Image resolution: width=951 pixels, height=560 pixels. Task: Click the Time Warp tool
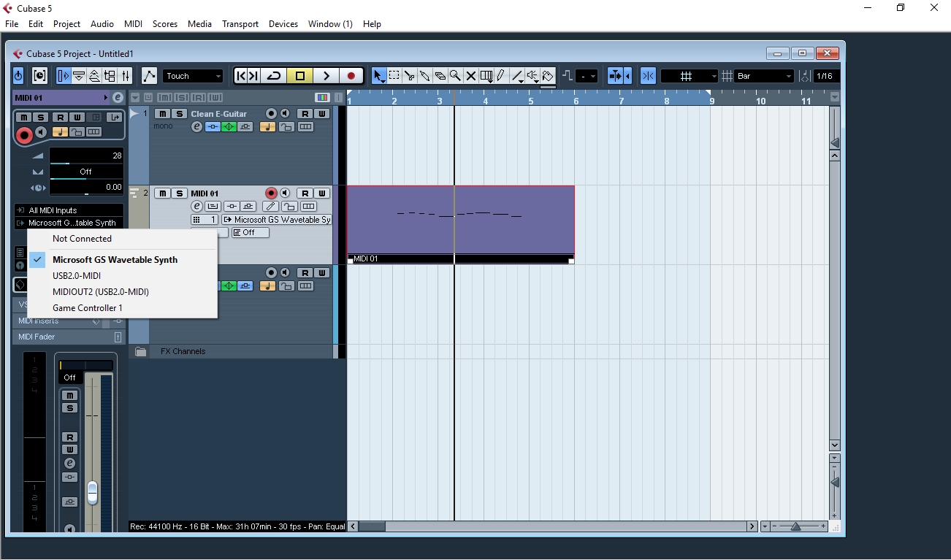[x=486, y=76]
